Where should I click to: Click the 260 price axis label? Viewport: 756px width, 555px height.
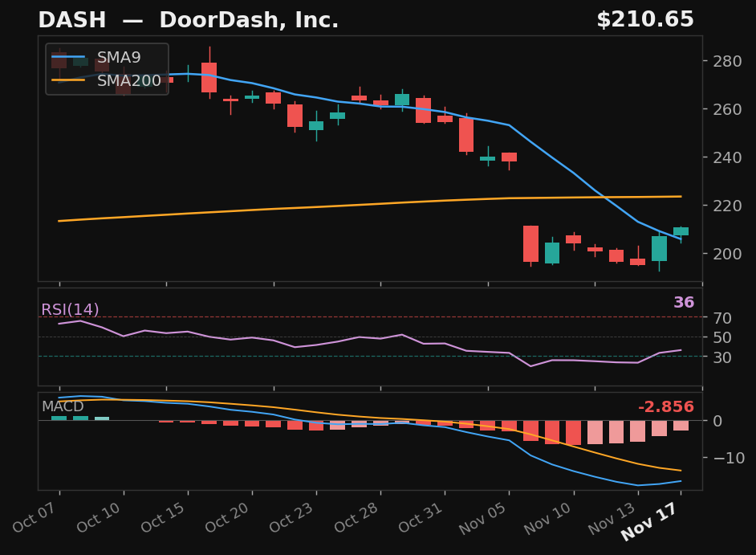728,109
